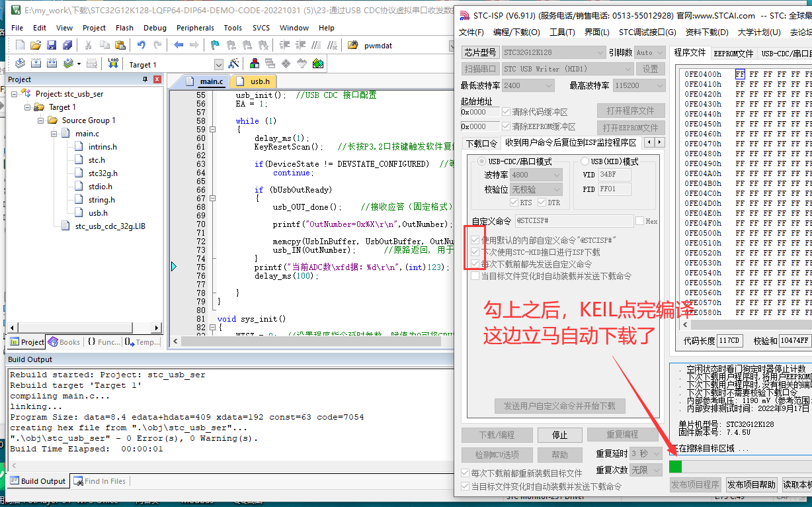Viewport: 812px width, 507px height.
Task: Click the 芯片型号 button
Action: 480,53
